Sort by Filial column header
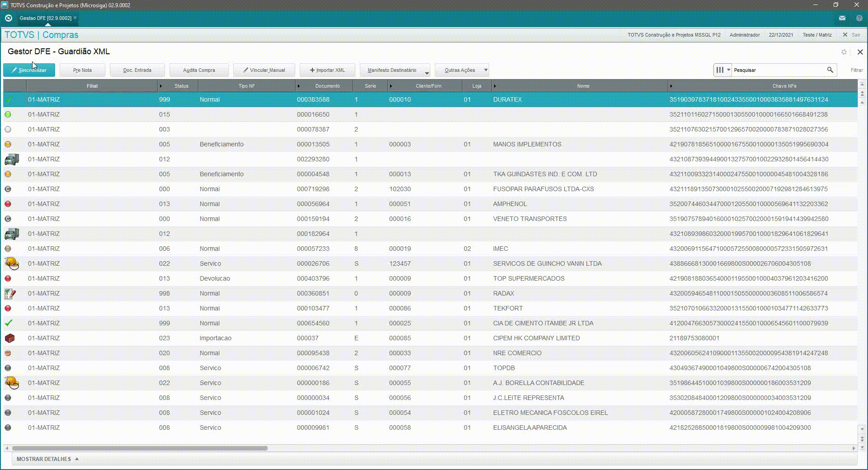868x470 pixels. coord(92,86)
